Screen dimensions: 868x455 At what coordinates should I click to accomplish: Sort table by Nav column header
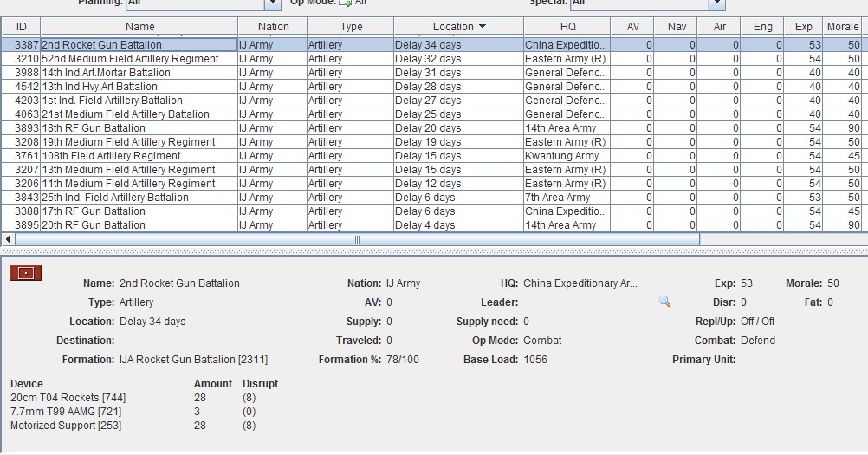(677, 27)
